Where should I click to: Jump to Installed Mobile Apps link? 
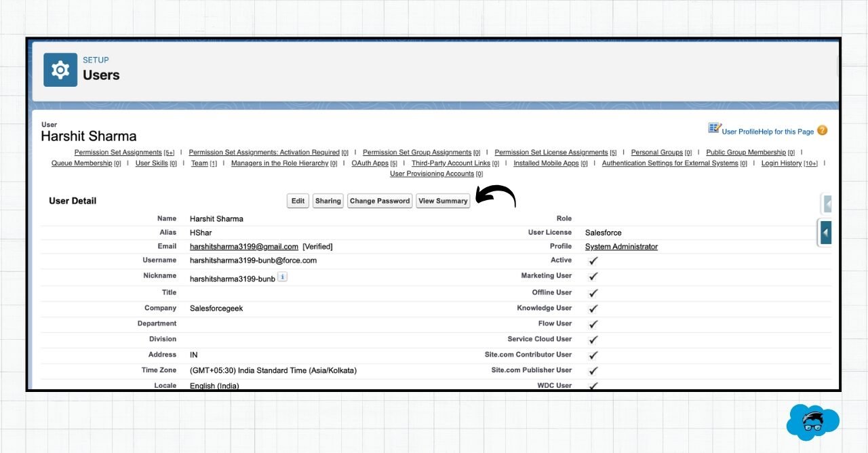pos(551,163)
